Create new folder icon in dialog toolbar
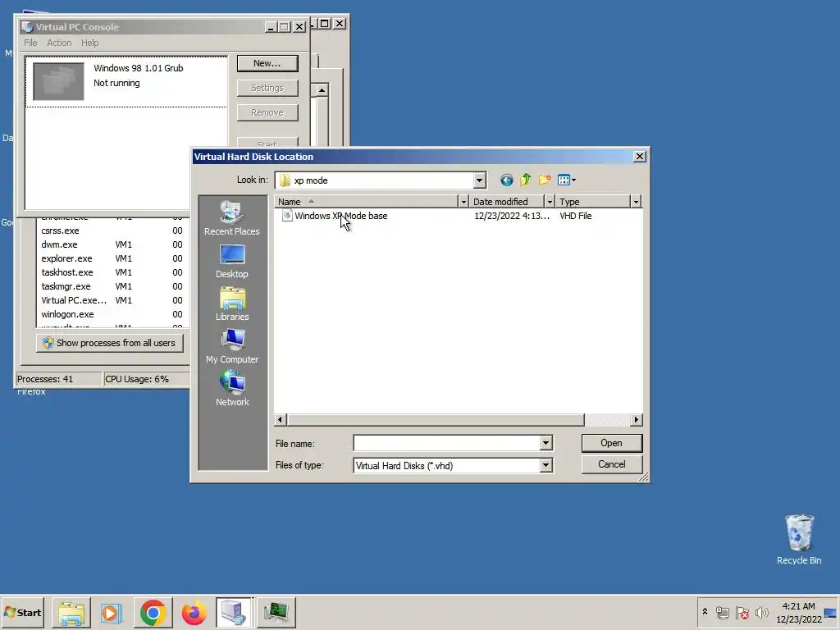The image size is (840, 630). point(545,180)
